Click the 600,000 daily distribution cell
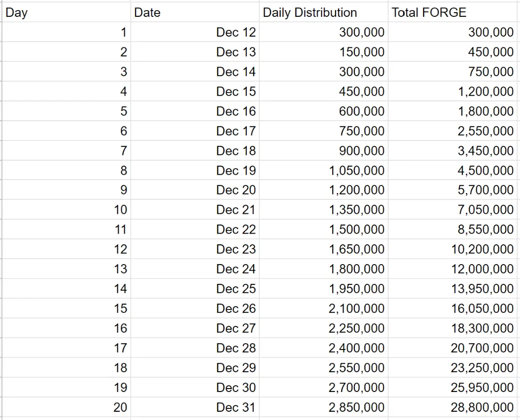This screenshot has width=520, height=420. [323, 111]
